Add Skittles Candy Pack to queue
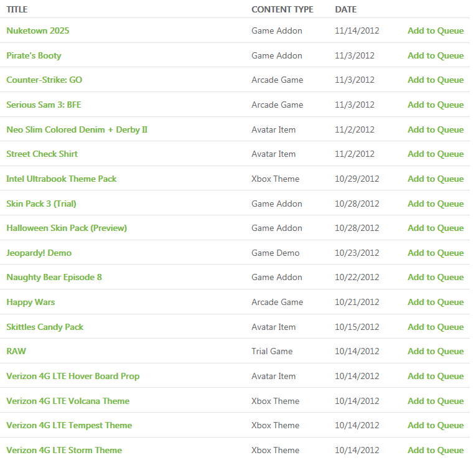The height and width of the screenshot is (460, 476). pyautogui.click(x=436, y=327)
